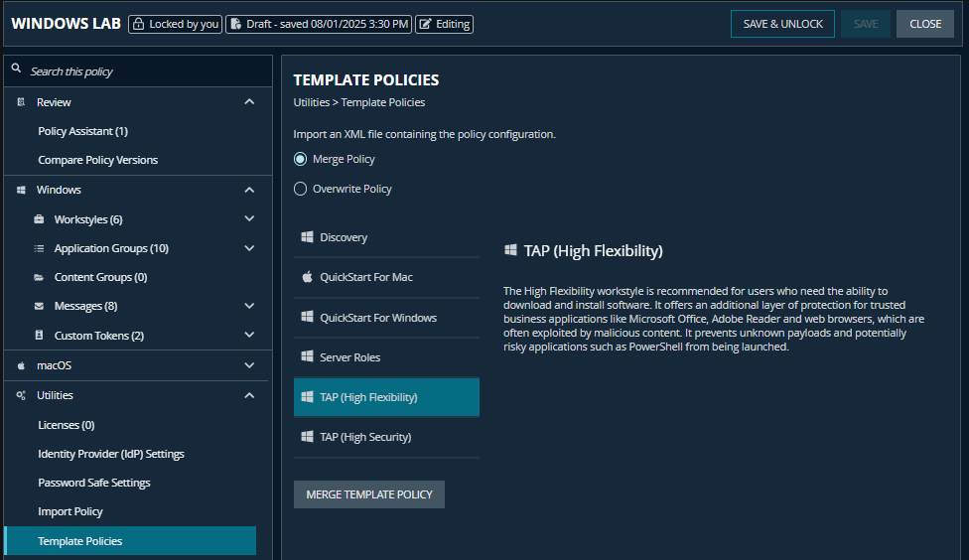
Task: Expand the Messages (8) chevron
Action: (249, 306)
